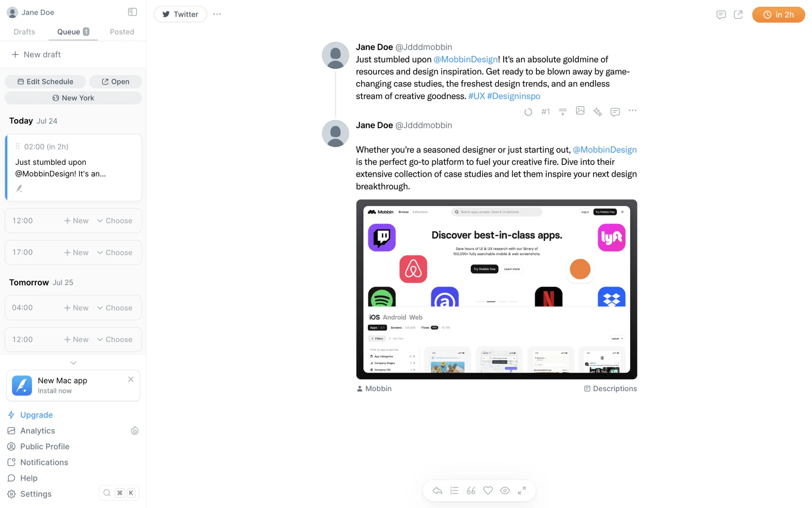
Task: Open the Mobbin screenshot image in the tweet
Action: click(x=497, y=290)
